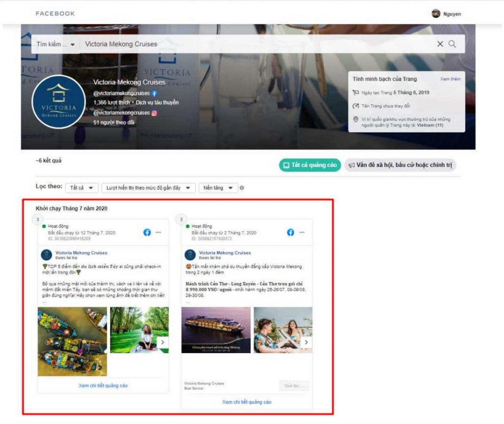Image resolution: width=504 pixels, height=424 pixels.
Task: Click in the Victoria Mekong Cruises search field
Action: tap(257, 44)
